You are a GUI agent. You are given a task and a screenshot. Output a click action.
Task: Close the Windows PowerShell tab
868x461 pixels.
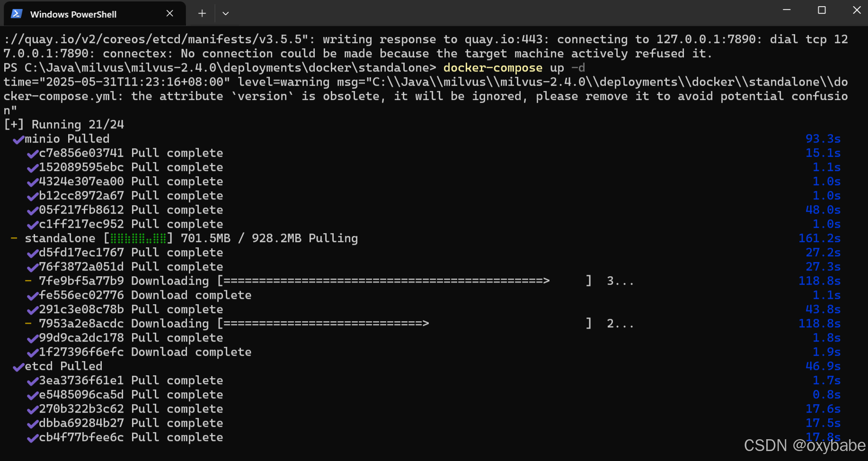point(169,13)
